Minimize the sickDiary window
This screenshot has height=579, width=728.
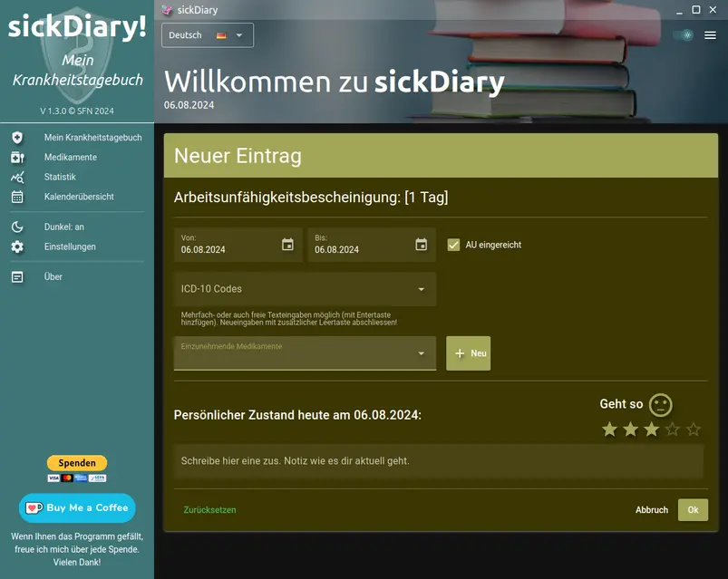point(679,11)
